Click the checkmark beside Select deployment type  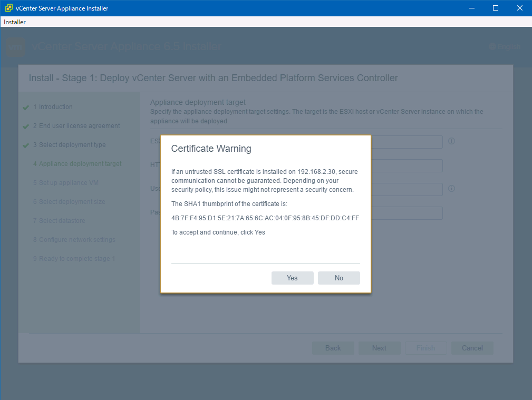tap(26, 145)
